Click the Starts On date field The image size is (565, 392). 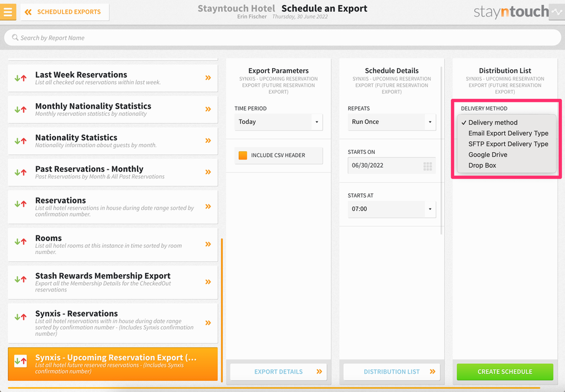pos(392,166)
